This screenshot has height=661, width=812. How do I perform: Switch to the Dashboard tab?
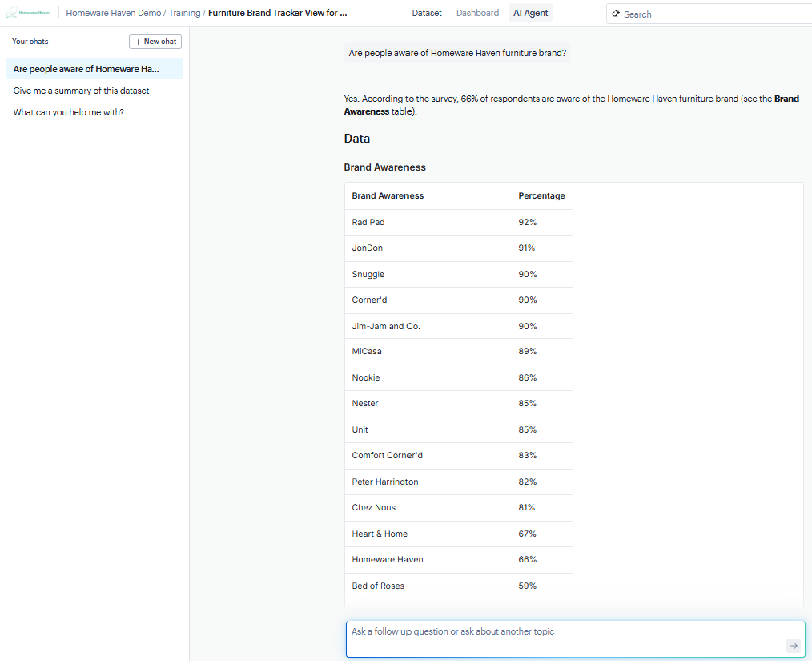[477, 13]
